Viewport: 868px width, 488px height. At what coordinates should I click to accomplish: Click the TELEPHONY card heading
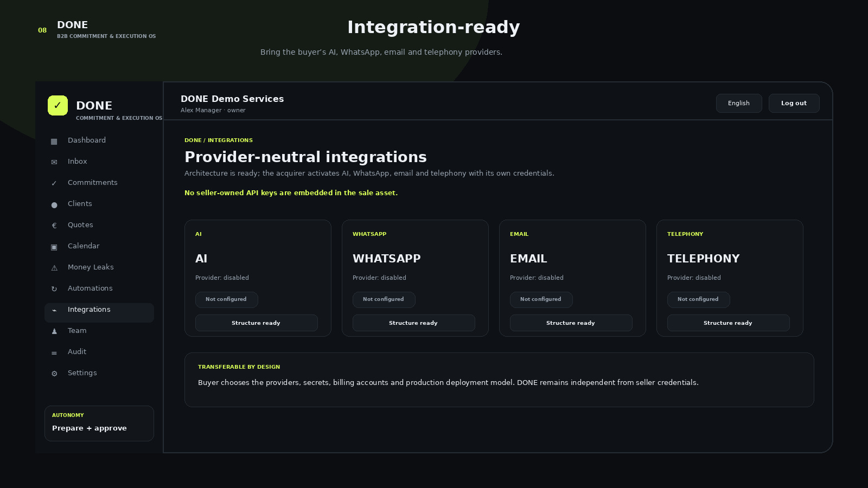click(704, 259)
